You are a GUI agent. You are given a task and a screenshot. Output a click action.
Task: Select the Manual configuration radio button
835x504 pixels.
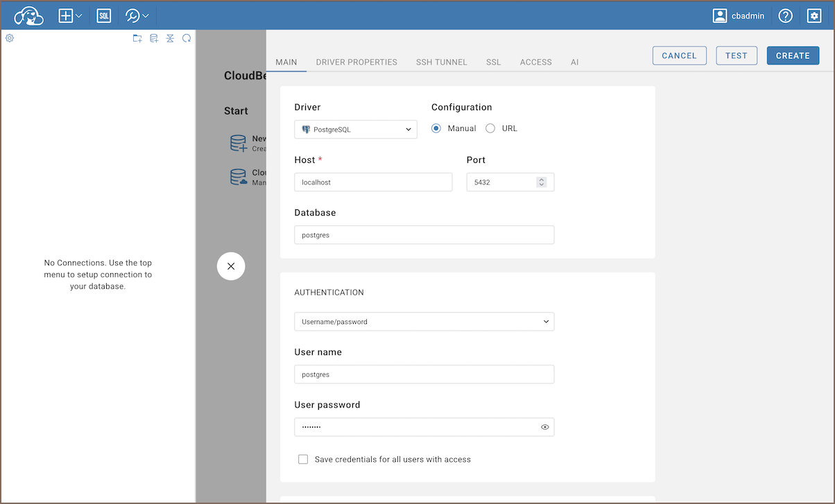436,128
